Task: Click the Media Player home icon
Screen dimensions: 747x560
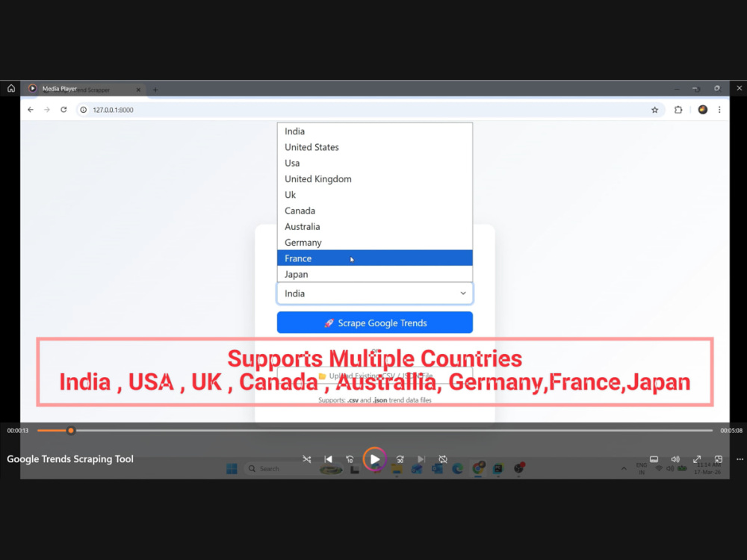Action: coord(11,88)
